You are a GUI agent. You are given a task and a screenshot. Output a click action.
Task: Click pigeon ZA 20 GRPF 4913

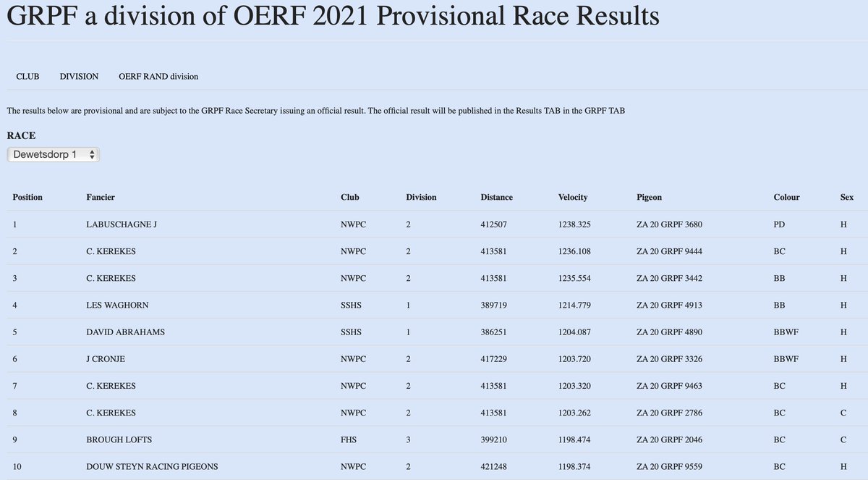click(x=669, y=306)
